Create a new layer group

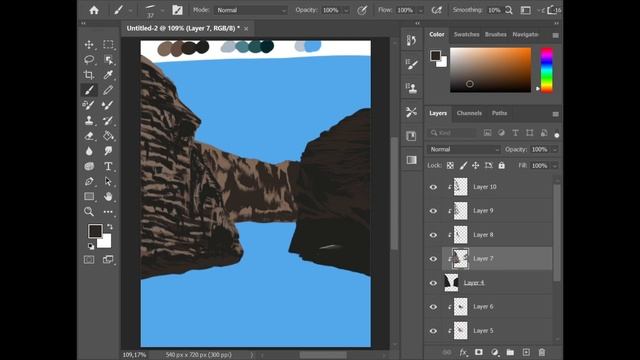point(510,352)
